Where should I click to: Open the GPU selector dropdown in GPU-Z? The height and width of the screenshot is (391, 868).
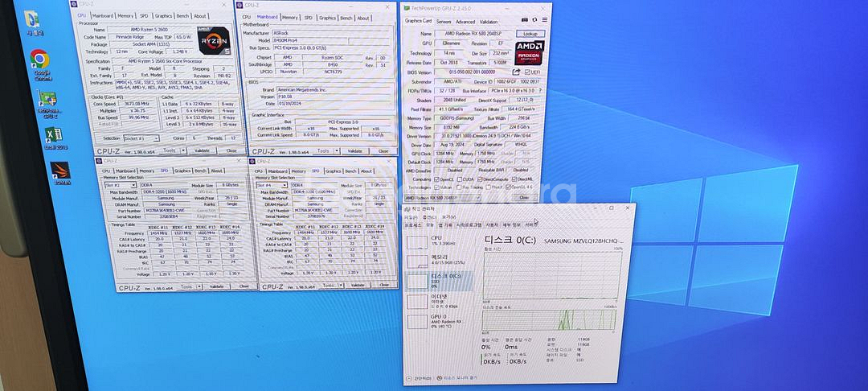(442, 198)
